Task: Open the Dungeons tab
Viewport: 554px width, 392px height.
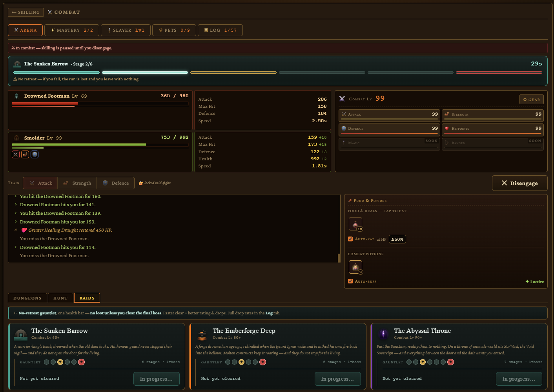Action: coord(27,298)
